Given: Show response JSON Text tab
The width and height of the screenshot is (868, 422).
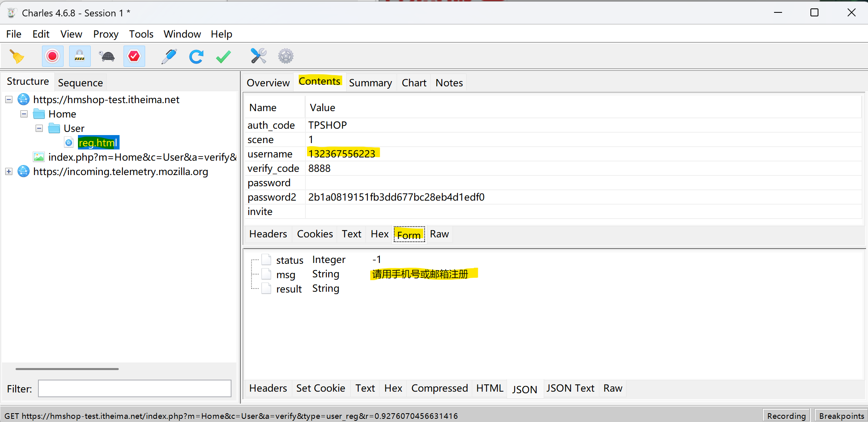Looking at the screenshot, I should (x=571, y=388).
